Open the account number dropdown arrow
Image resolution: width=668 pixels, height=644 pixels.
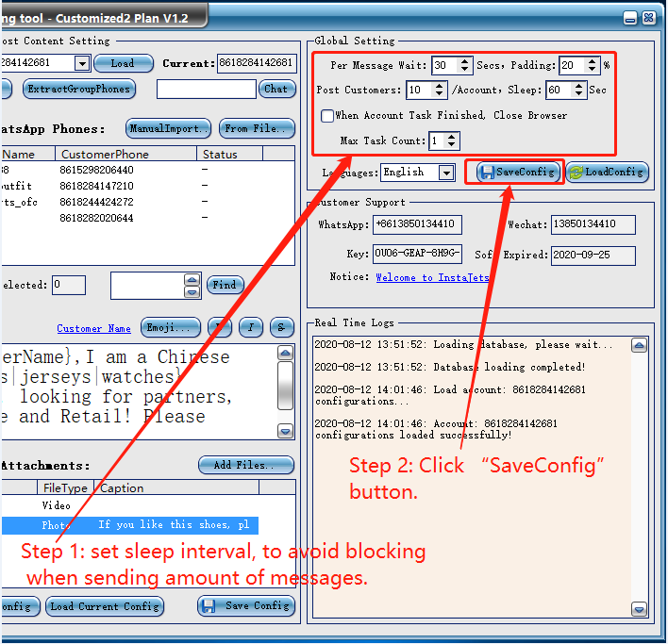tap(82, 64)
